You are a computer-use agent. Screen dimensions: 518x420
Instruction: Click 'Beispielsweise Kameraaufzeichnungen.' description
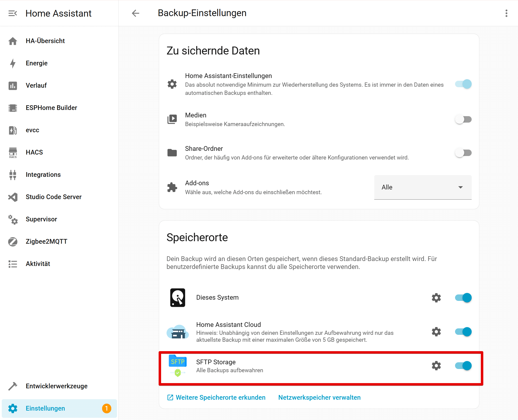click(x=235, y=124)
